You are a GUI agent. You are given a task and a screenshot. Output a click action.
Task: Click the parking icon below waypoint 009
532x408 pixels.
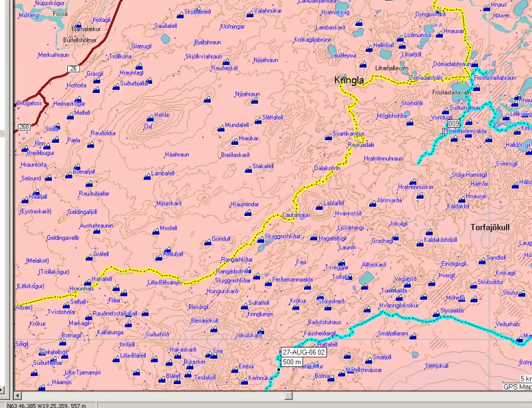445,131
